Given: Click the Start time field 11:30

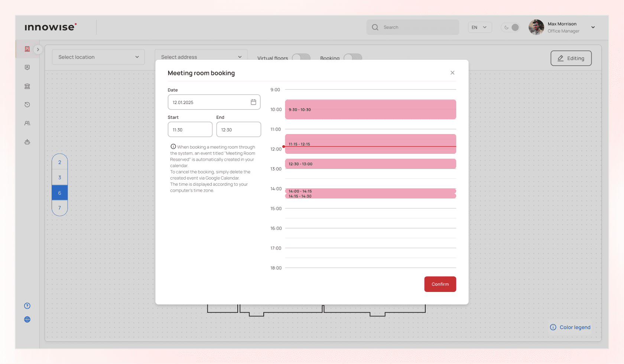Looking at the screenshot, I should click(190, 130).
